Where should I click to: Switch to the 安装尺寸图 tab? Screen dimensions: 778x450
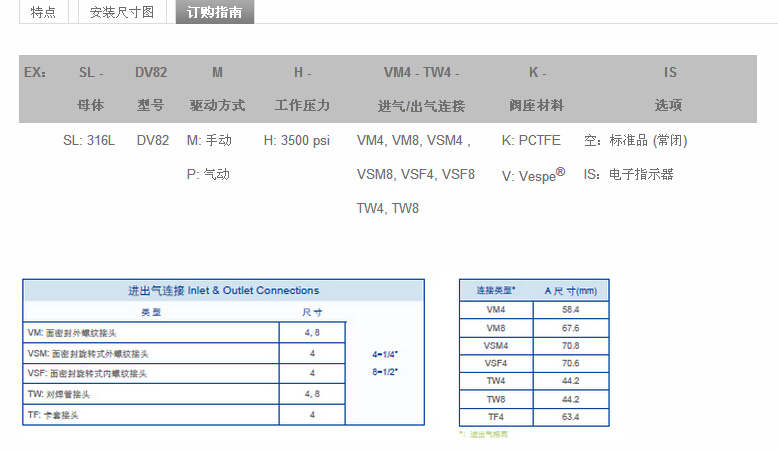coord(122,12)
